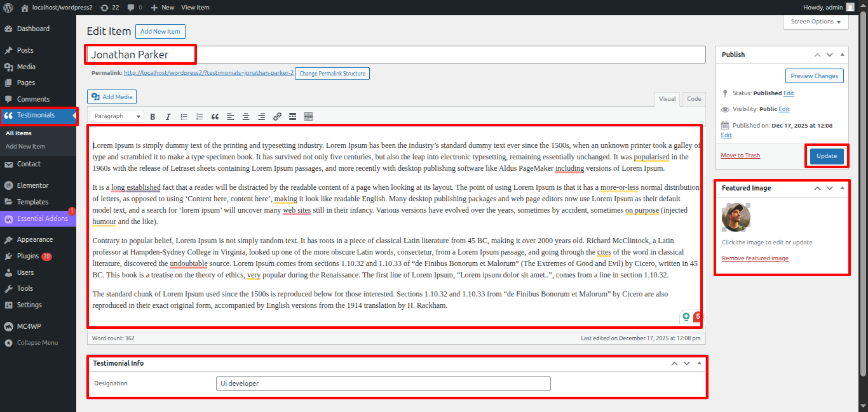868x412 pixels.
Task: Click the insert/edit link icon
Action: tap(277, 117)
